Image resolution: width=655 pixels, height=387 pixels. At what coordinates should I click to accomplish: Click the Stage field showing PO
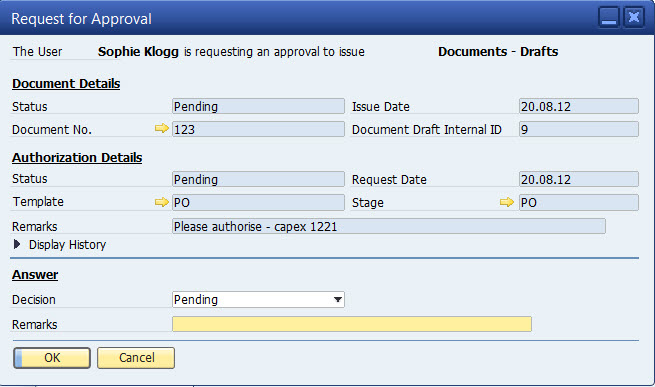coord(579,202)
